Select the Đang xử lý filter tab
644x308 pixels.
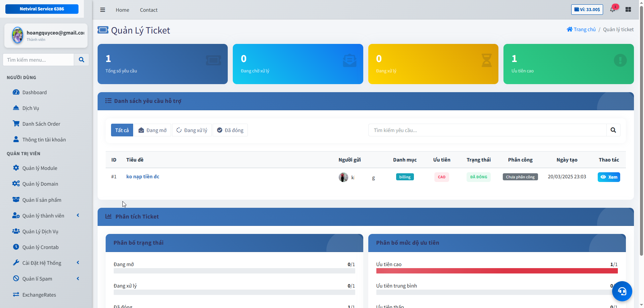pyautogui.click(x=192, y=130)
